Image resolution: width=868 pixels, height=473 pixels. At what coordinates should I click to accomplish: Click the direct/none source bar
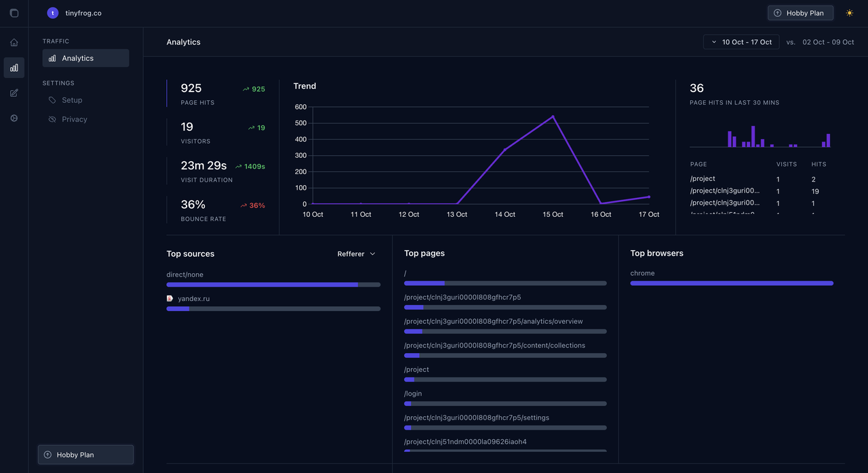coord(273,285)
